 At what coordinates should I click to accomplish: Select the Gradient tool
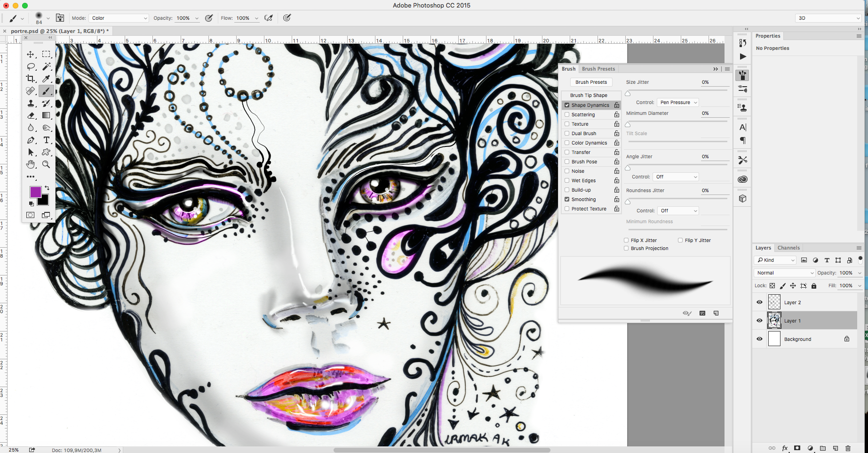(46, 115)
